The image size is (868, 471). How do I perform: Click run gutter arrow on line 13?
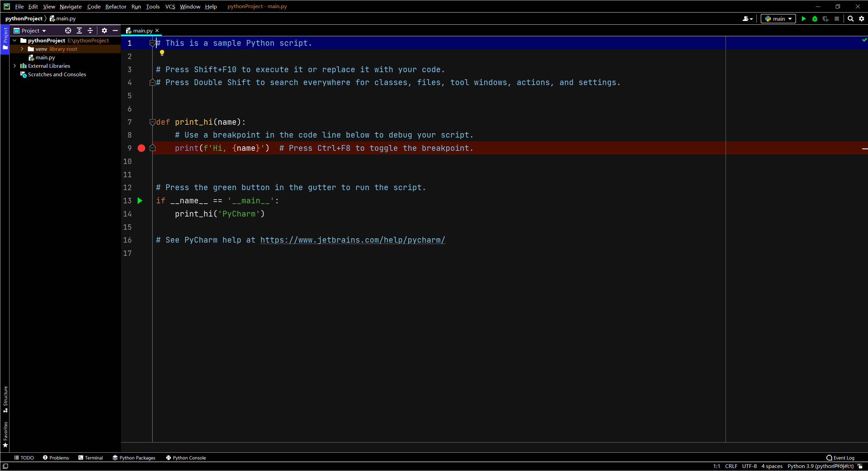[140, 201]
